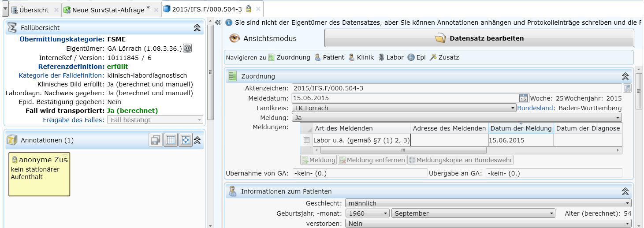Open calendar picker beside Meldedatum
Viewport: 644px width, 228px height.
point(523,98)
